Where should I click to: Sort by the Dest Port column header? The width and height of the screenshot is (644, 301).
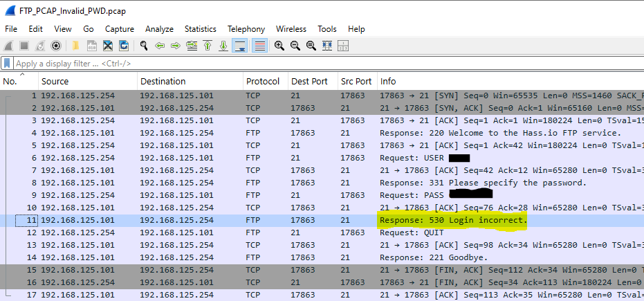click(x=313, y=82)
